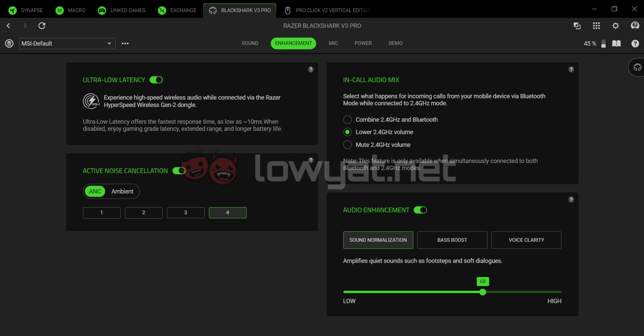
Task: Open the Demo tab
Action: pos(395,43)
